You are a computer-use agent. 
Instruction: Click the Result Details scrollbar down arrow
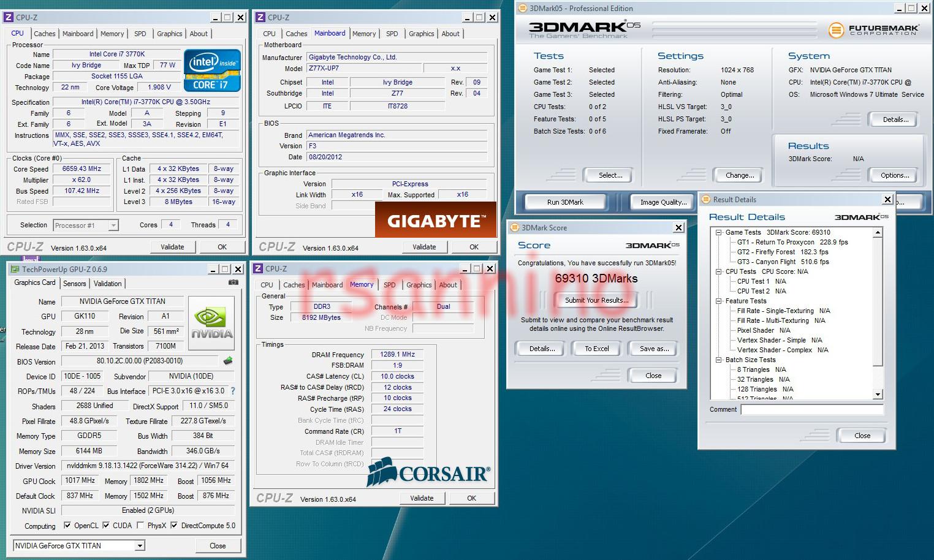[x=878, y=394]
